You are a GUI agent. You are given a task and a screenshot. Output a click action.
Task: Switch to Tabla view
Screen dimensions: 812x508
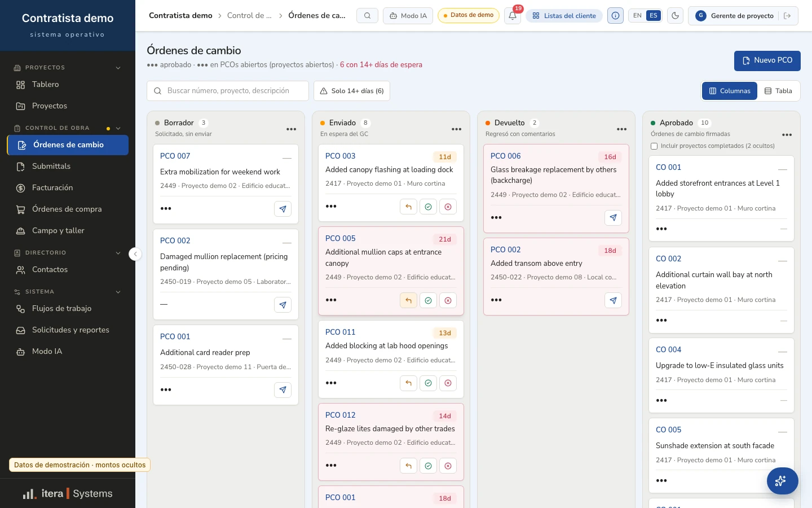click(778, 91)
